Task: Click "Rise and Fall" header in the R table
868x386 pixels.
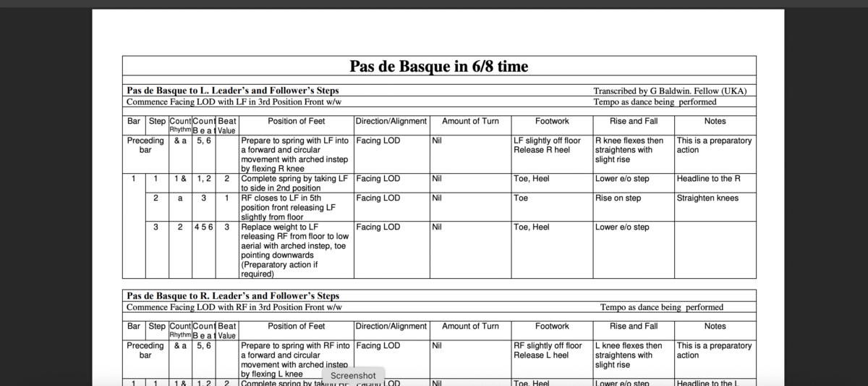Action: pos(634,327)
